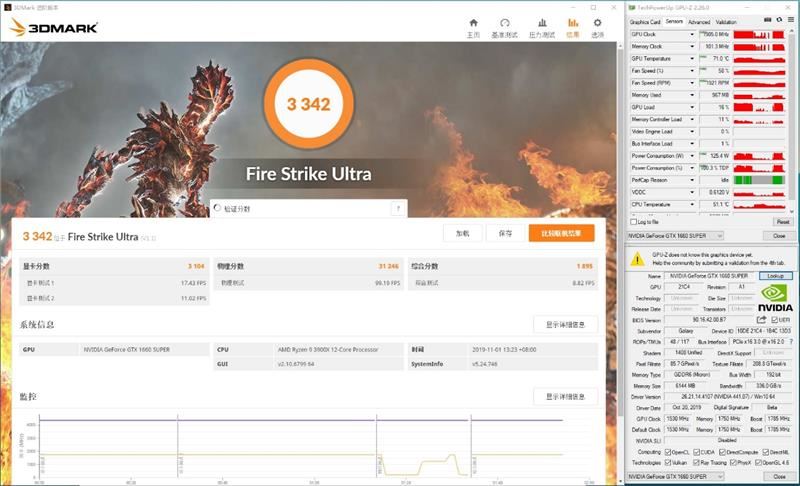The image size is (800, 486).
Task: Open the Memory Used sensor dropdown arrow
Action: point(692,95)
